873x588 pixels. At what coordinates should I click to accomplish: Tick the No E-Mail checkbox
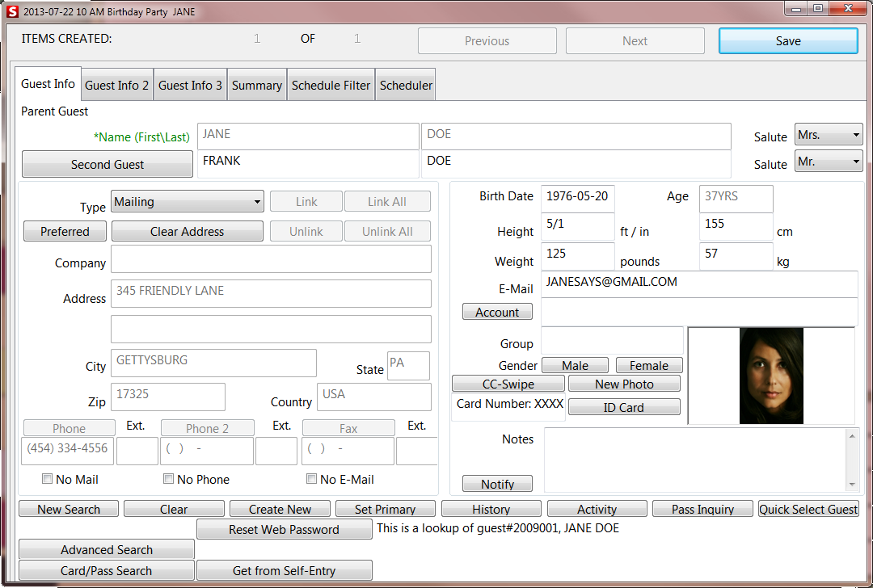click(312, 478)
